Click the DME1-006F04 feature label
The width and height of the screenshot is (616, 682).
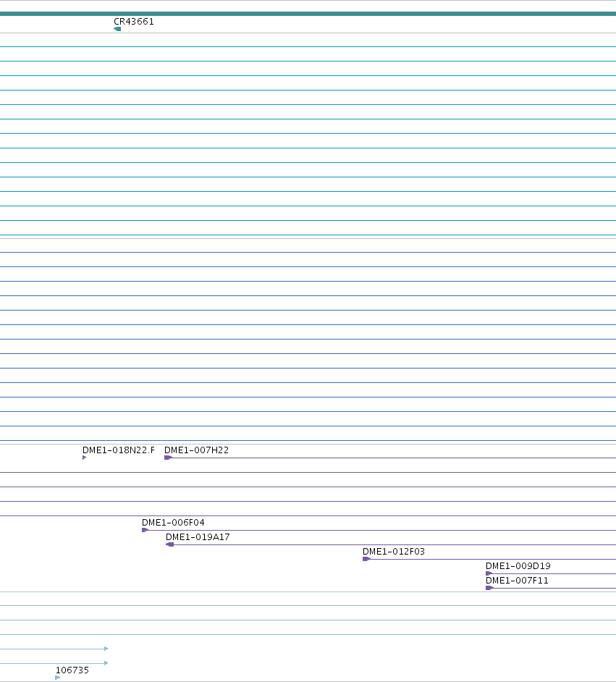click(173, 523)
